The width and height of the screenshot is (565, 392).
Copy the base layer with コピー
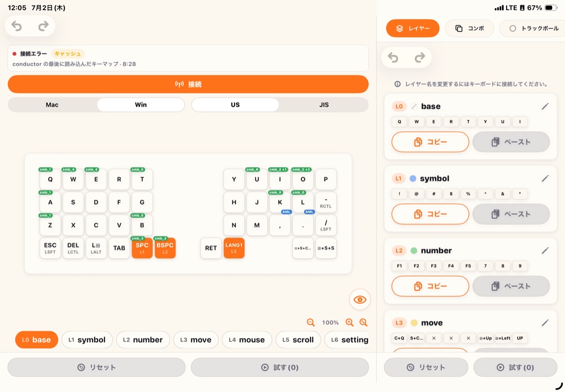pyautogui.click(x=430, y=142)
